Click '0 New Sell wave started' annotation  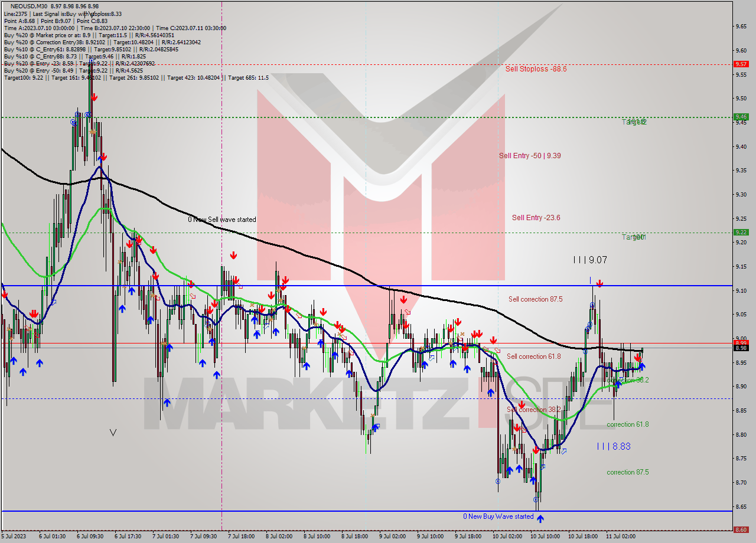tap(222, 220)
